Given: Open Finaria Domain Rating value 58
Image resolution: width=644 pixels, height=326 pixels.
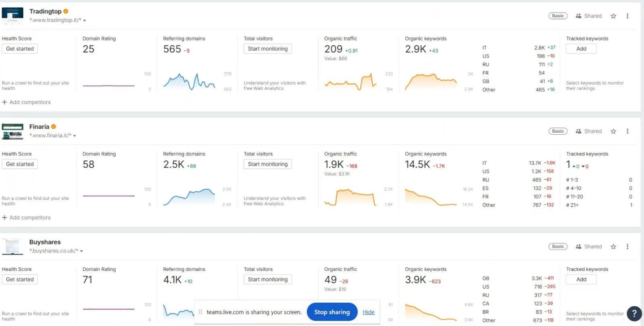Looking at the screenshot, I should click(x=89, y=164).
